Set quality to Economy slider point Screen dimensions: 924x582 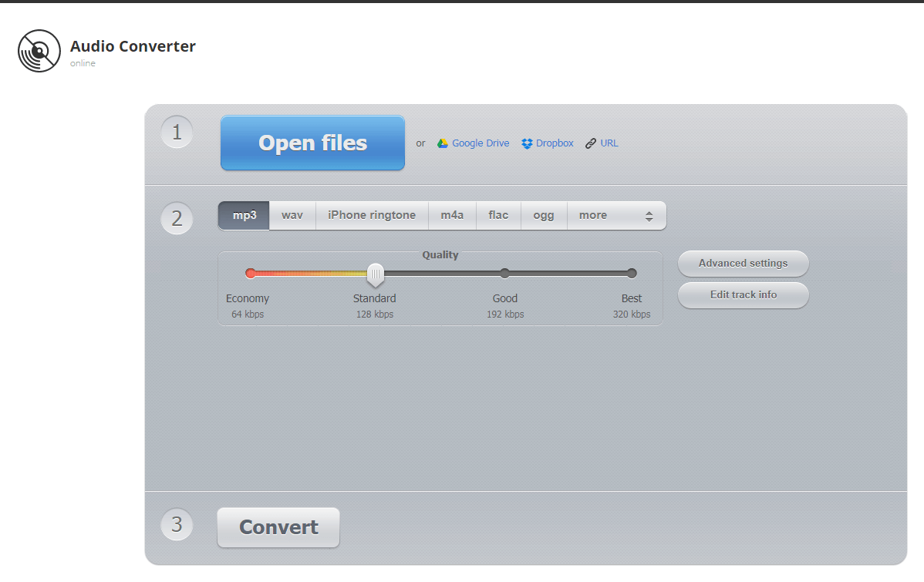tap(251, 274)
